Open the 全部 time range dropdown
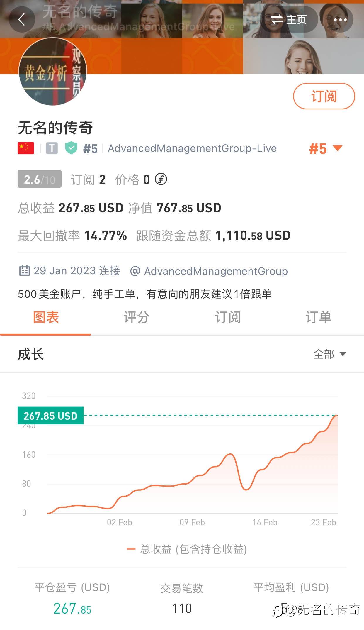 (x=329, y=354)
